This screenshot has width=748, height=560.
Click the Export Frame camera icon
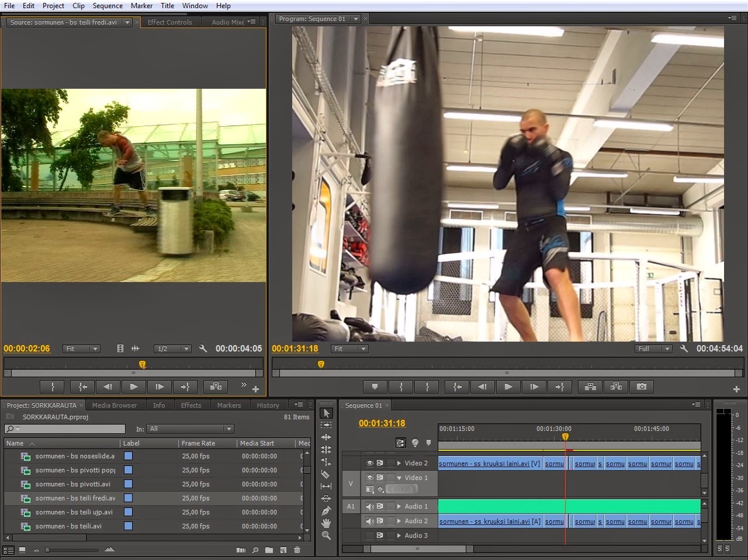click(642, 387)
